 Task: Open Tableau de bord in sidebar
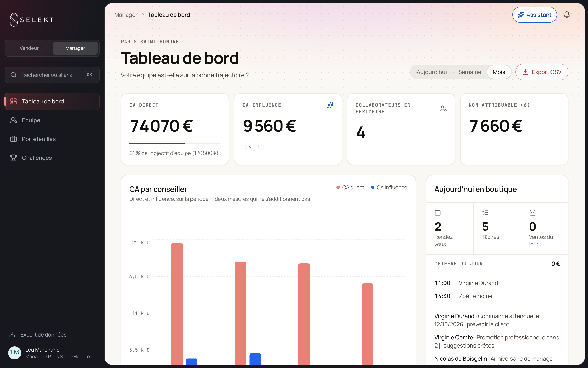coord(52,101)
